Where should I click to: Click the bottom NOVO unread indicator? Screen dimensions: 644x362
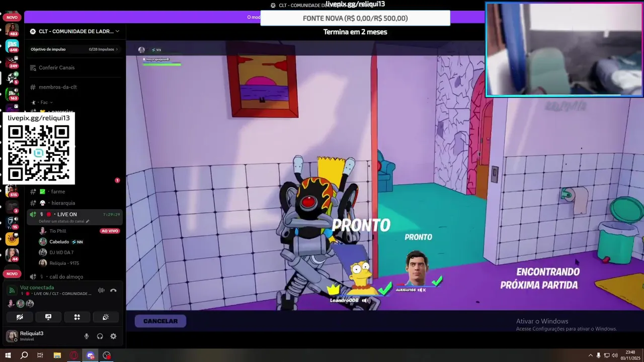point(12,274)
